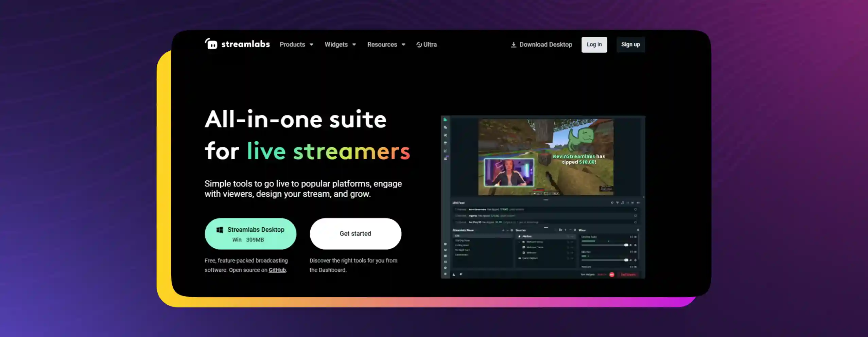Open source properties gear in Sources header
The height and width of the screenshot is (337, 868).
[x=575, y=230]
